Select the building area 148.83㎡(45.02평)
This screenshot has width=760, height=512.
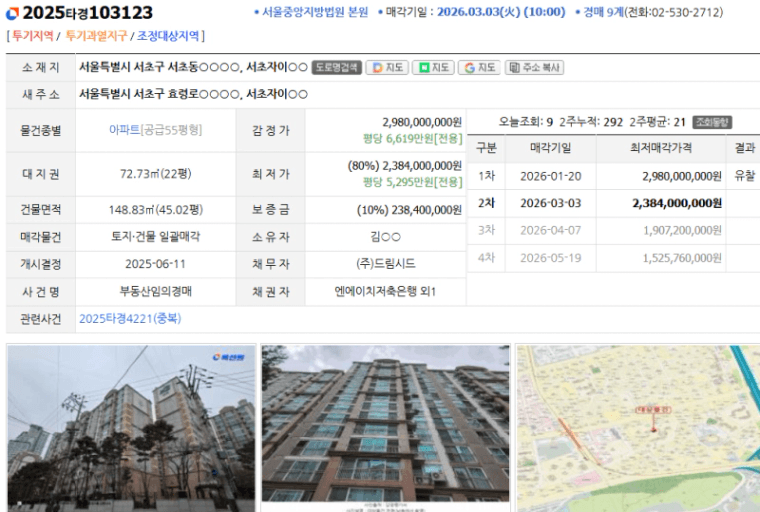(156, 210)
